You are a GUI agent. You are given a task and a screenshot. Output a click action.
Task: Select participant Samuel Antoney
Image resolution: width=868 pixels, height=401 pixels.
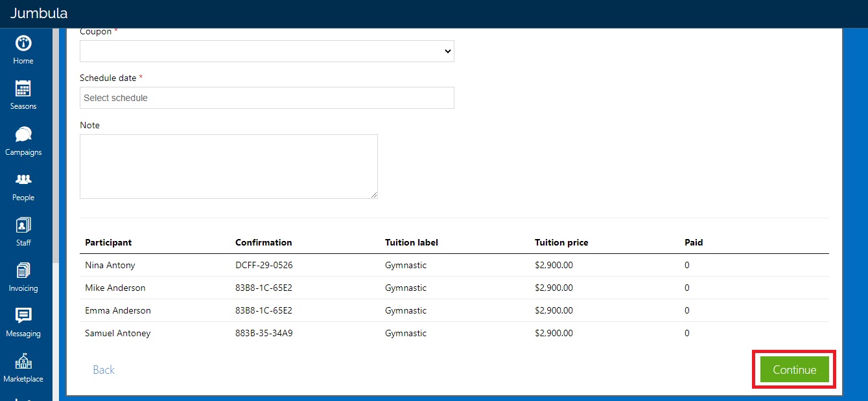click(118, 333)
